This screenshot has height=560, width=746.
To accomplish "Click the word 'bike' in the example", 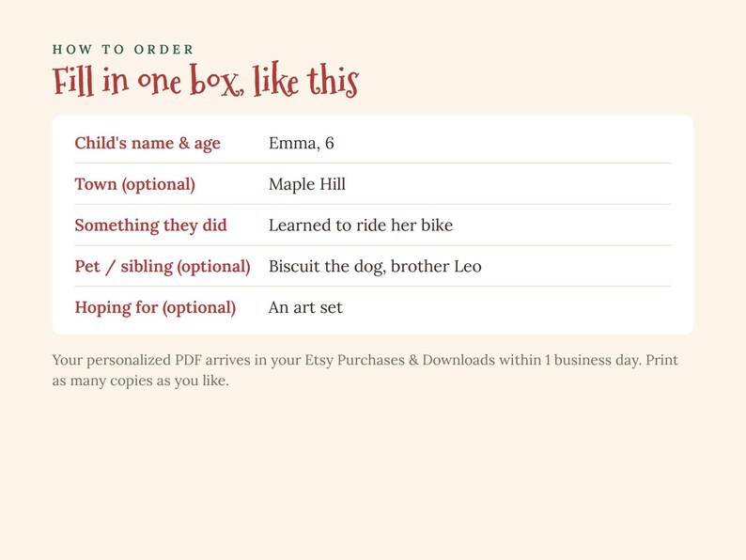I will [437, 226].
